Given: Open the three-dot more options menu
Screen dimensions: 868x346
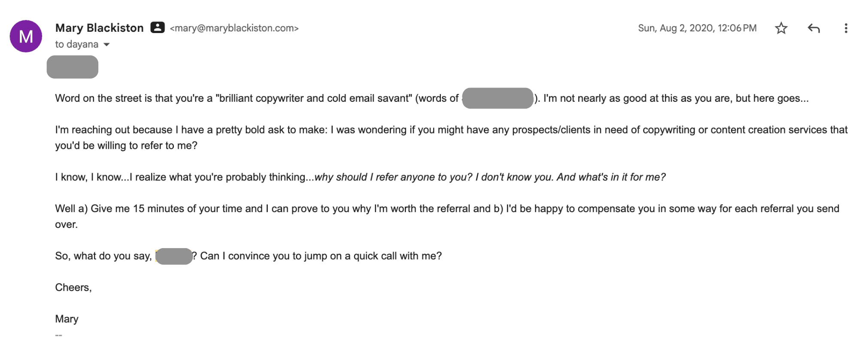Looking at the screenshot, I should point(846,28).
